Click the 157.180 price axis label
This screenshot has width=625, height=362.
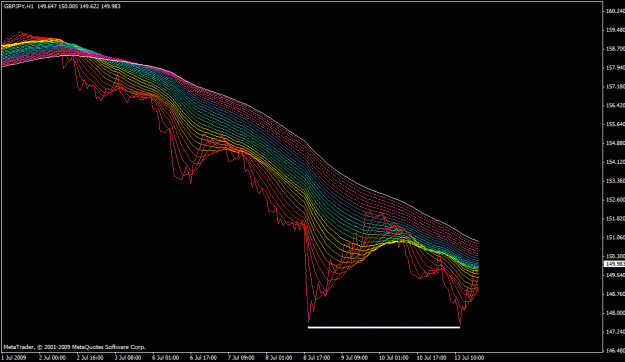[615, 87]
